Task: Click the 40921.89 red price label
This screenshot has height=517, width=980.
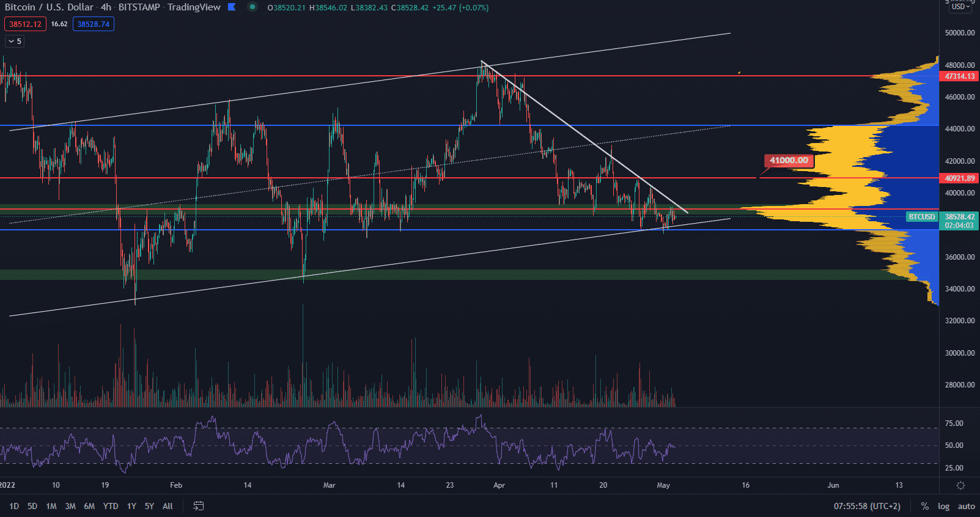Action: coord(959,178)
